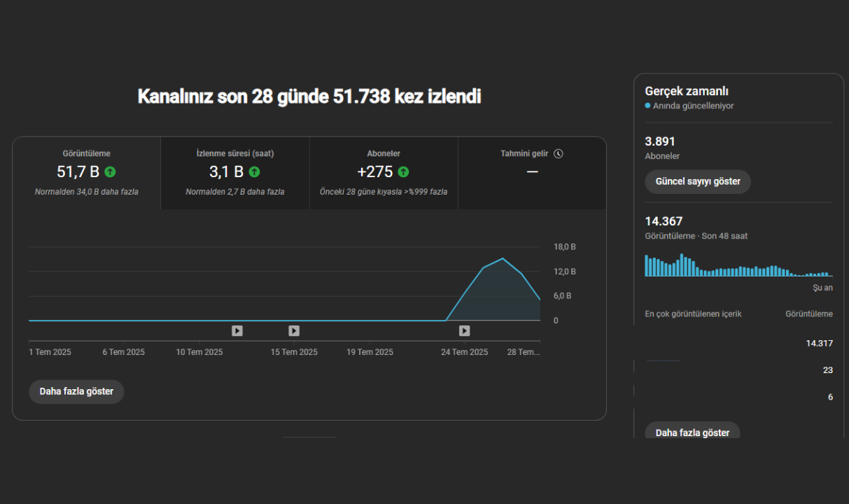Open top content row with 14.317 views
The height and width of the screenshot is (504, 849).
739,343
